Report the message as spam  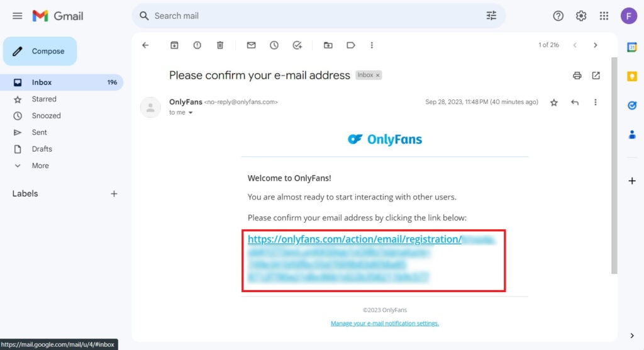[x=197, y=45]
